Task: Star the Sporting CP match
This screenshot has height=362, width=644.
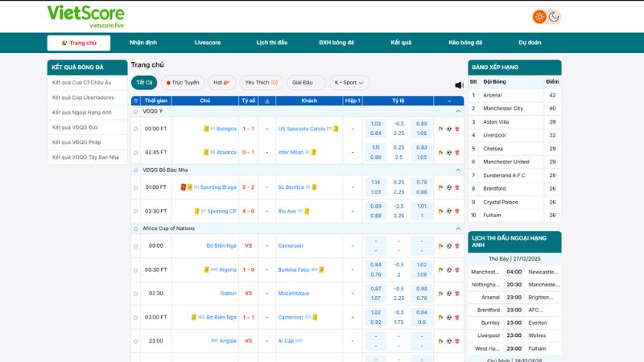Action: coord(136,212)
